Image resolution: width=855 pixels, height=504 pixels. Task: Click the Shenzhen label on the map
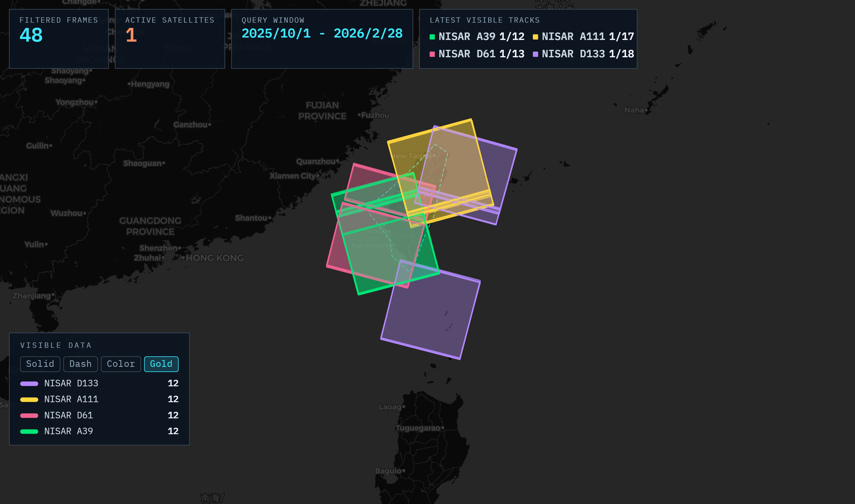coord(158,248)
